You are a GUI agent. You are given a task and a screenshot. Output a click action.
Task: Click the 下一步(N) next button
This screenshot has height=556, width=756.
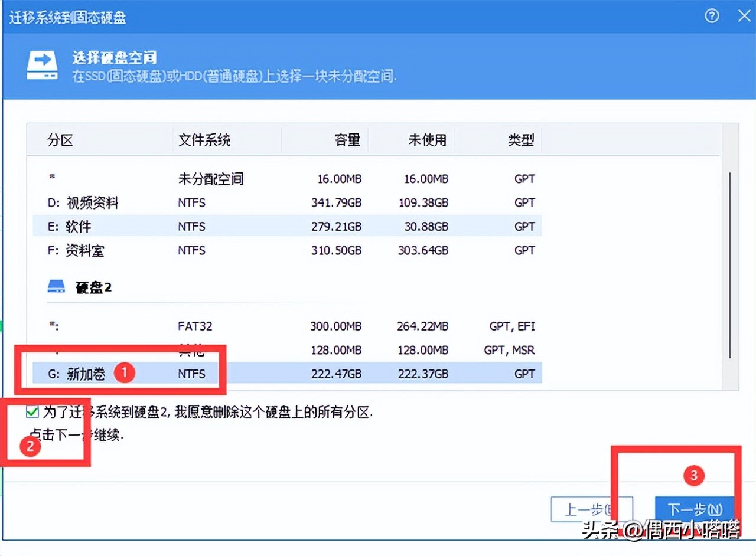coord(696,509)
